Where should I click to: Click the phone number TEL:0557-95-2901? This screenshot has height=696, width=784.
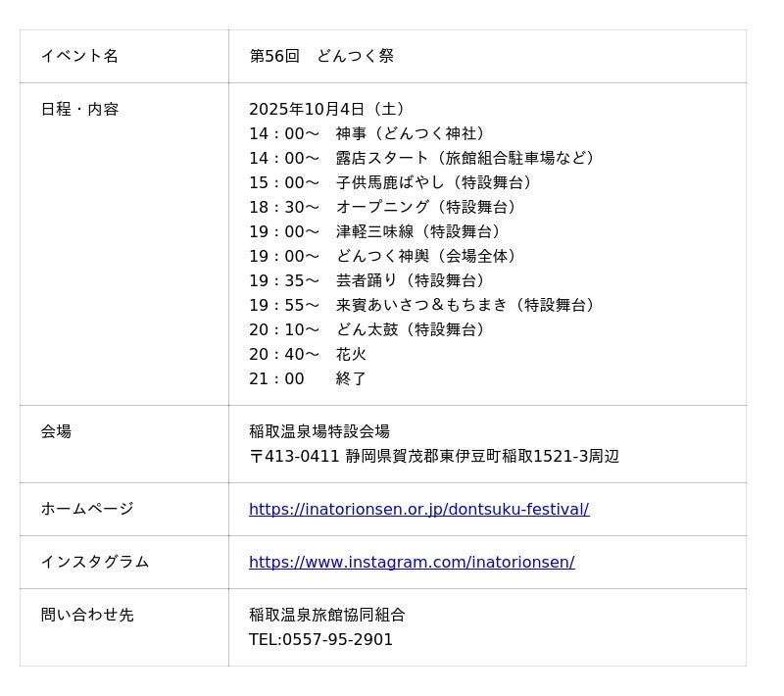[321, 640]
